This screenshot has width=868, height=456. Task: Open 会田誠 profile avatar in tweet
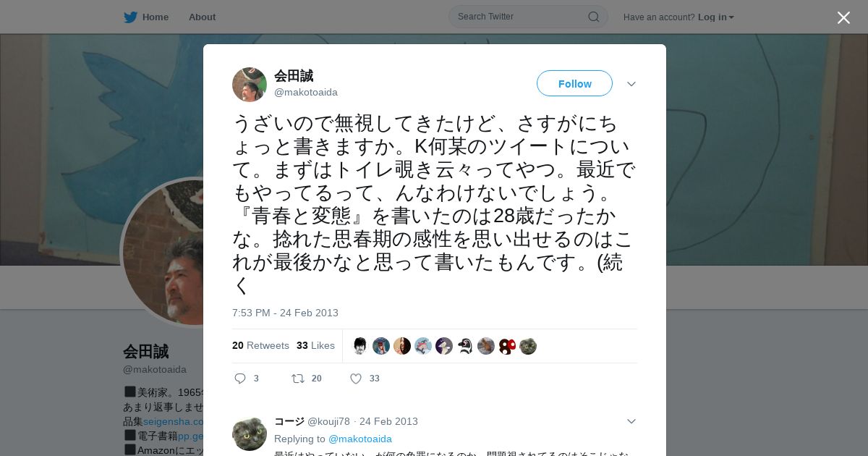(250, 85)
